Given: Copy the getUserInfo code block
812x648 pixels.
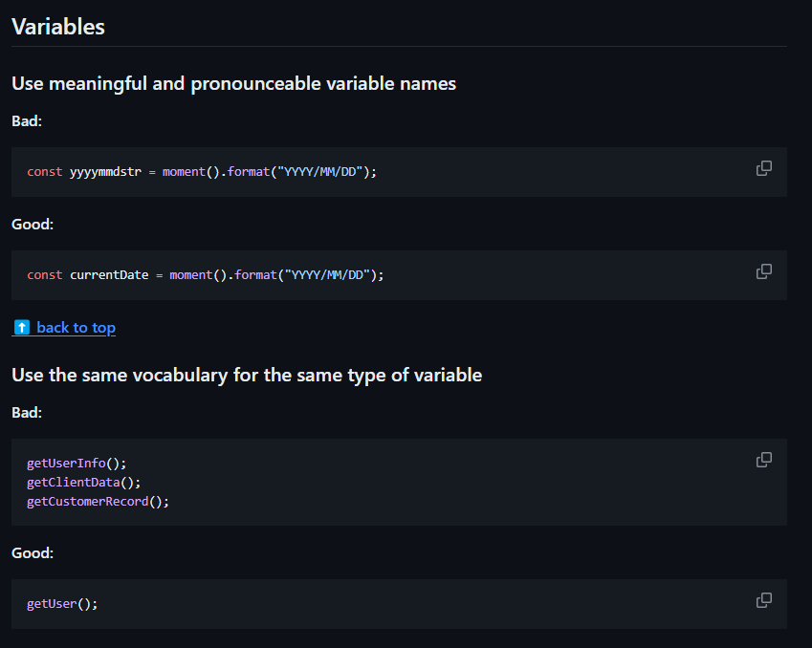Looking at the screenshot, I should point(764,460).
